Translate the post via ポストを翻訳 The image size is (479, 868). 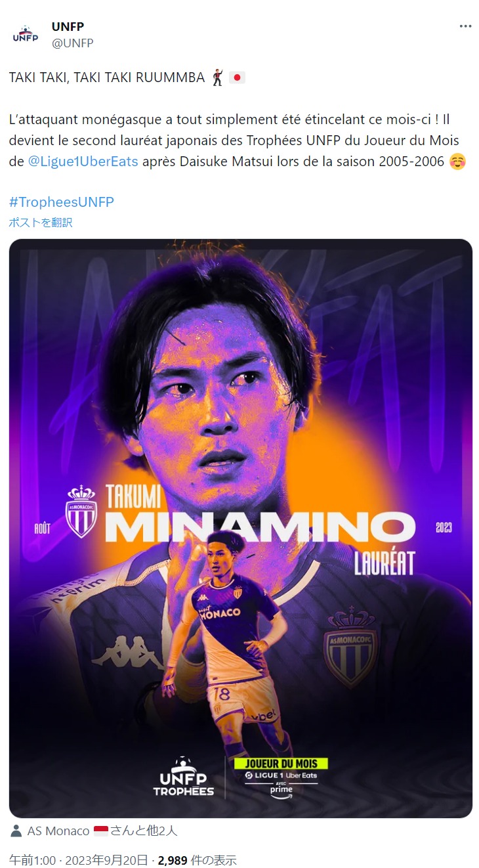[41, 223]
